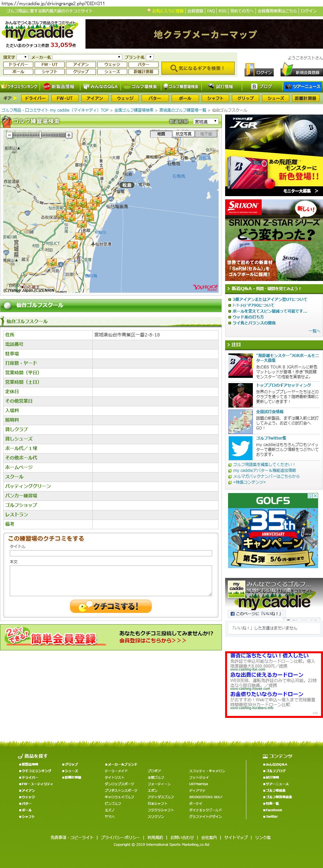The height and width of the screenshot is (868, 323).
Task: Switch map to 地図 view
Action: tap(161, 134)
